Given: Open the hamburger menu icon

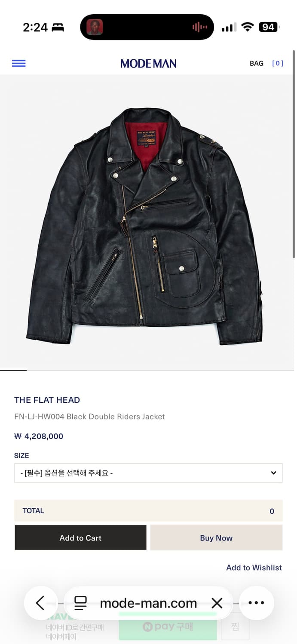Looking at the screenshot, I should [18, 64].
